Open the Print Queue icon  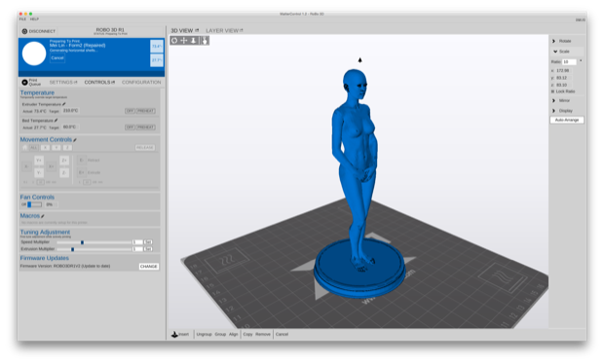(24, 83)
